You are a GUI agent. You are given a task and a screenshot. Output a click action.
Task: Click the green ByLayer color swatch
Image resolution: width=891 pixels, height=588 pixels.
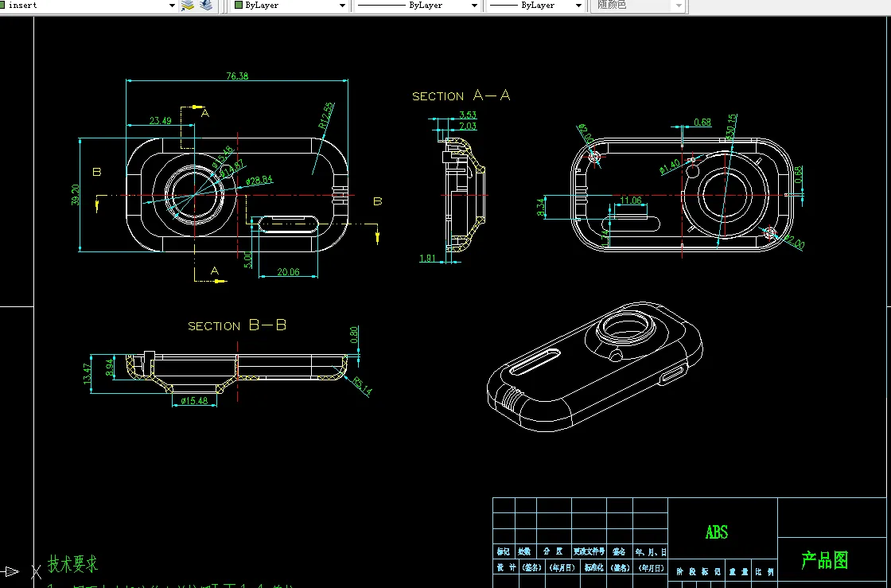pyautogui.click(x=238, y=6)
